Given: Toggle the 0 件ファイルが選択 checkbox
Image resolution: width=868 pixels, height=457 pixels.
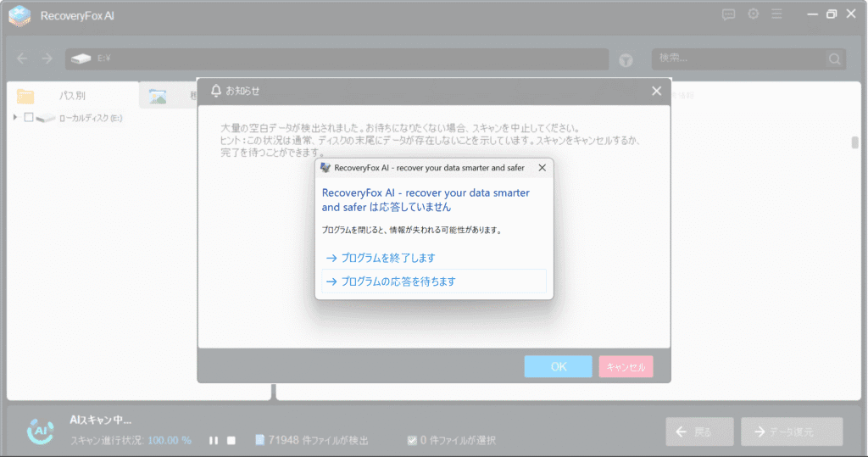Looking at the screenshot, I should pos(412,440).
